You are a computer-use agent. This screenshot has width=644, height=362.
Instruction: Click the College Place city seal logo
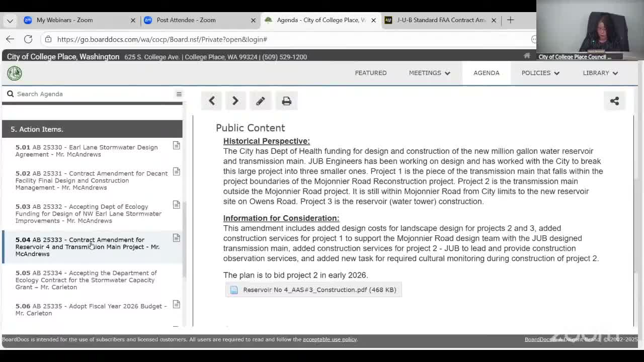click(15, 73)
